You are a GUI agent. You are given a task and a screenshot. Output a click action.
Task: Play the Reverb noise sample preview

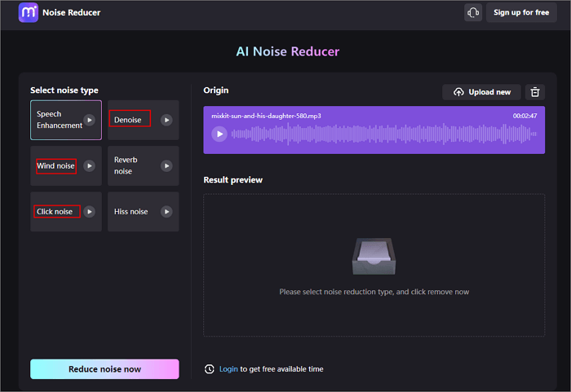pos(166,165)
